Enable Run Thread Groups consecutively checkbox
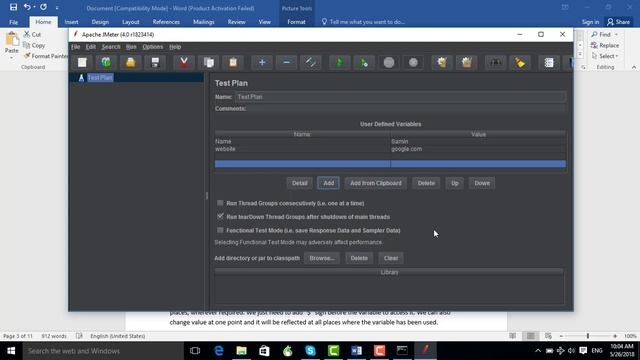This screenshot has height=360, width=640. pos(220,203)
